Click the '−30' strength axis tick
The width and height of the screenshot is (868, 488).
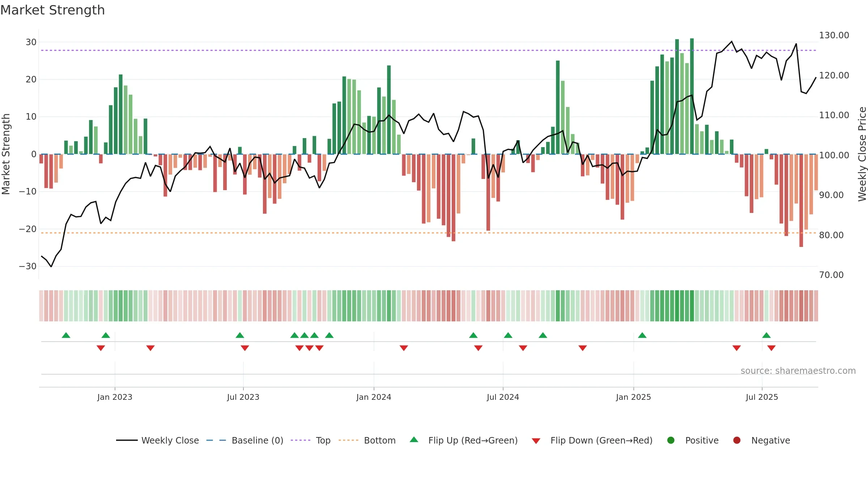pyautogui.click(x=28, y=266)
